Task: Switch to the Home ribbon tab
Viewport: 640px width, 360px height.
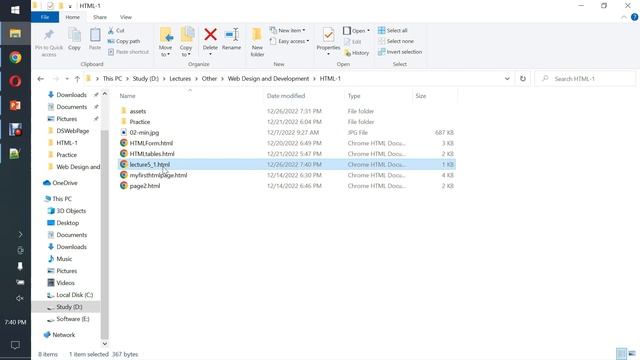Action: point(73,17)
